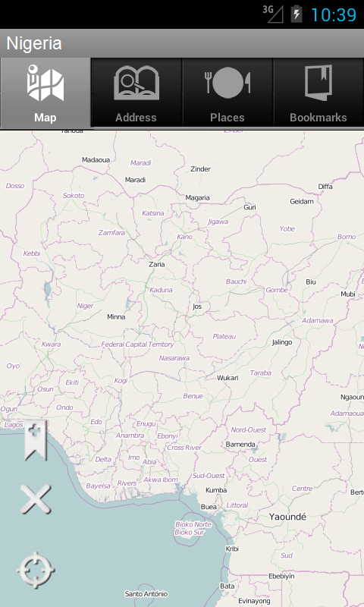
Task: Tap the Taraba state label
Action: tap(260, 373)
